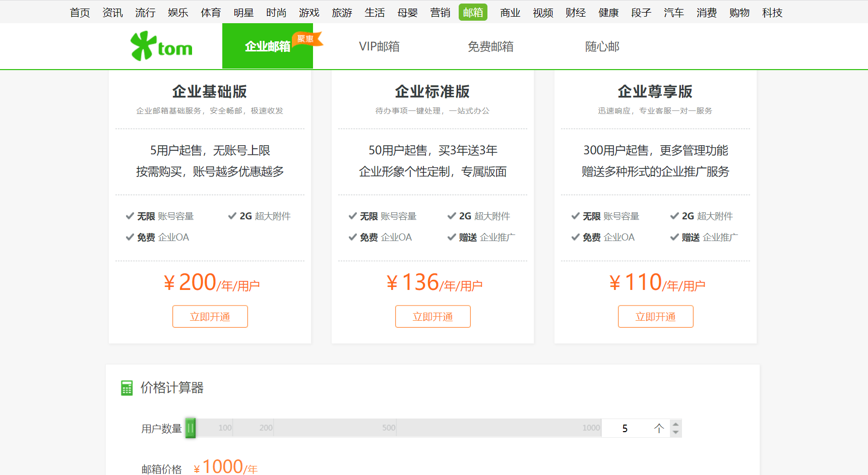Click the checkmark beside 免费 企业OA in 企业尊享版

(x=575, y=237)
